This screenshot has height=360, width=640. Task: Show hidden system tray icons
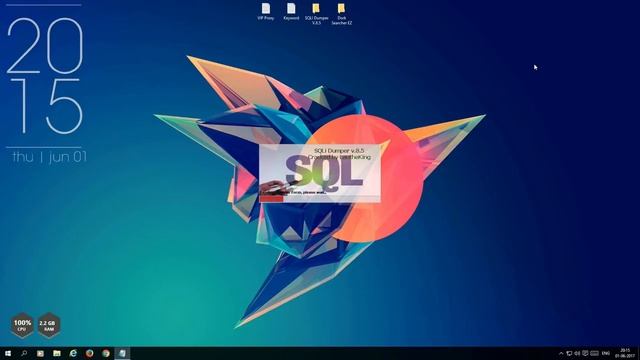(x=561, y=353)
